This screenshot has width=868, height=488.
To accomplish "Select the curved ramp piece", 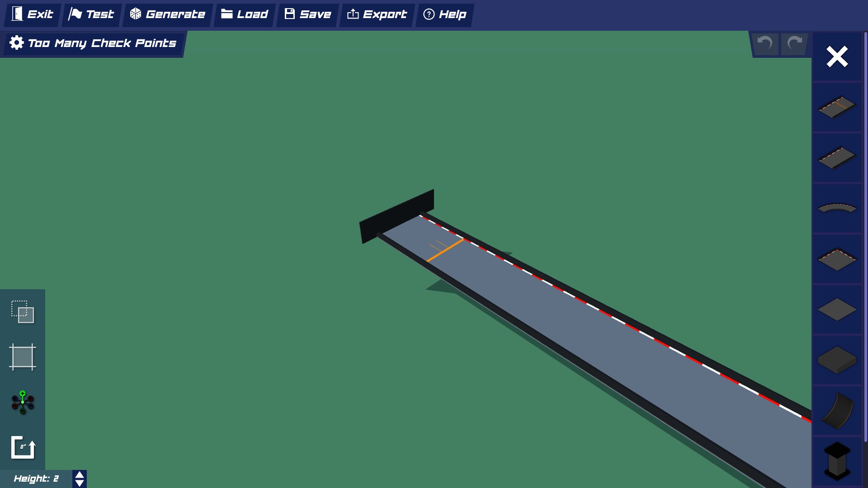I will (x=837, y=411).
